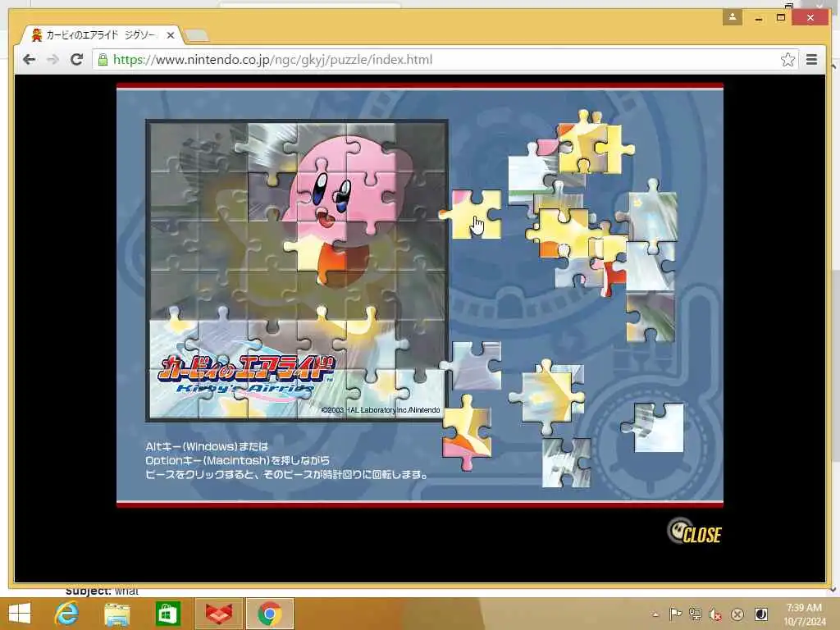Viewport: 840px width, 630px height.
Task: Open Windows Store from taskbar
Action: pos(167,614)
